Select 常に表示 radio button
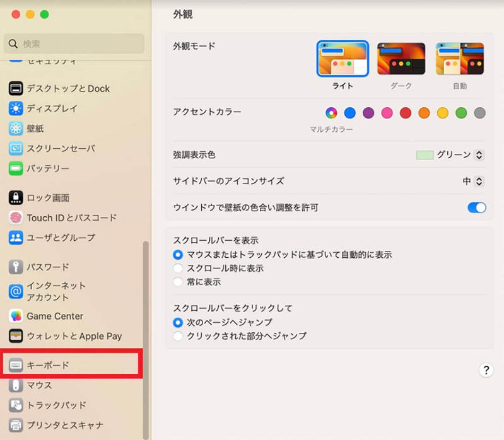Screen dimensions: 504x440 (178, 282)
